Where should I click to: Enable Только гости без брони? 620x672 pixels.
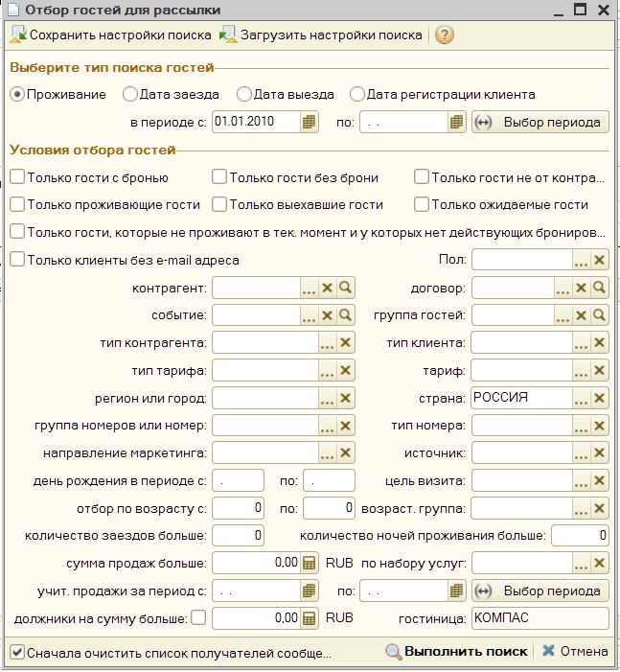218,177
